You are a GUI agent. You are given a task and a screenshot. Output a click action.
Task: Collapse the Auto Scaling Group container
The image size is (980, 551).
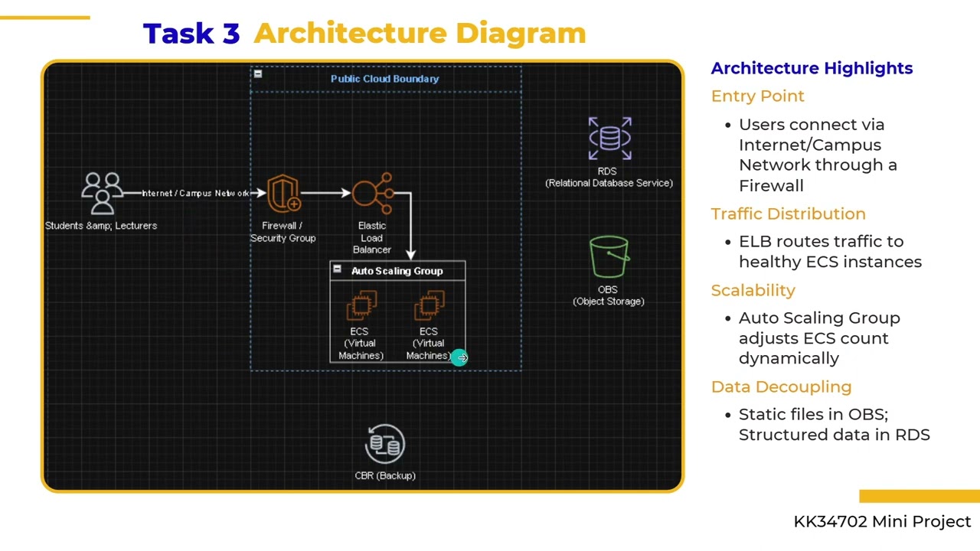tap(337, 269)
